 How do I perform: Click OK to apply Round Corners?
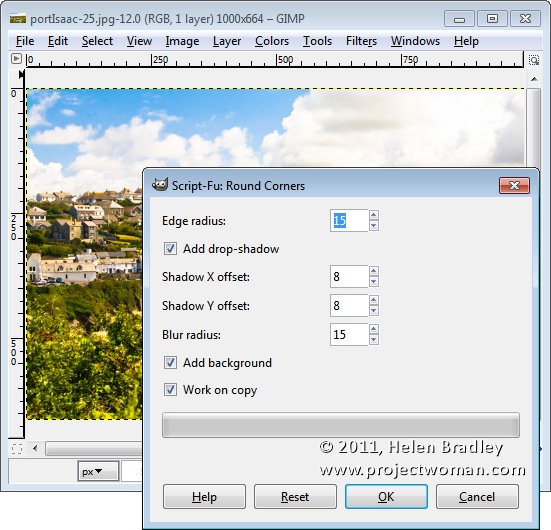pyautogui.click(x=386, y=497)
